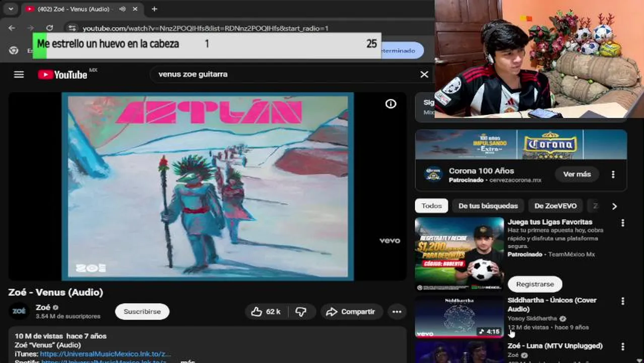Open the Siddhartha - Únicos (Cover Audio) title
Image resolution: width=644 pixels, height=363 pixels.
552,305
